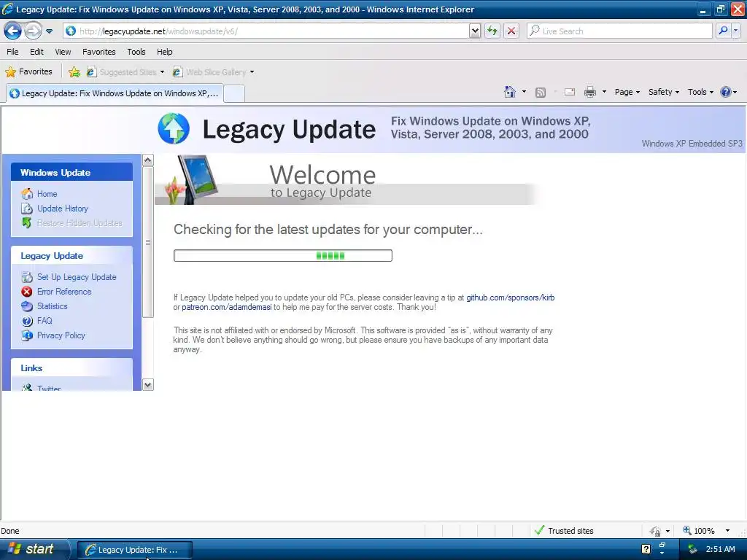Image resolution: width=747 pixels, height=560 pixels.
Task: Click Restore Hidden Updates link
Action: (x=80, y=223)
